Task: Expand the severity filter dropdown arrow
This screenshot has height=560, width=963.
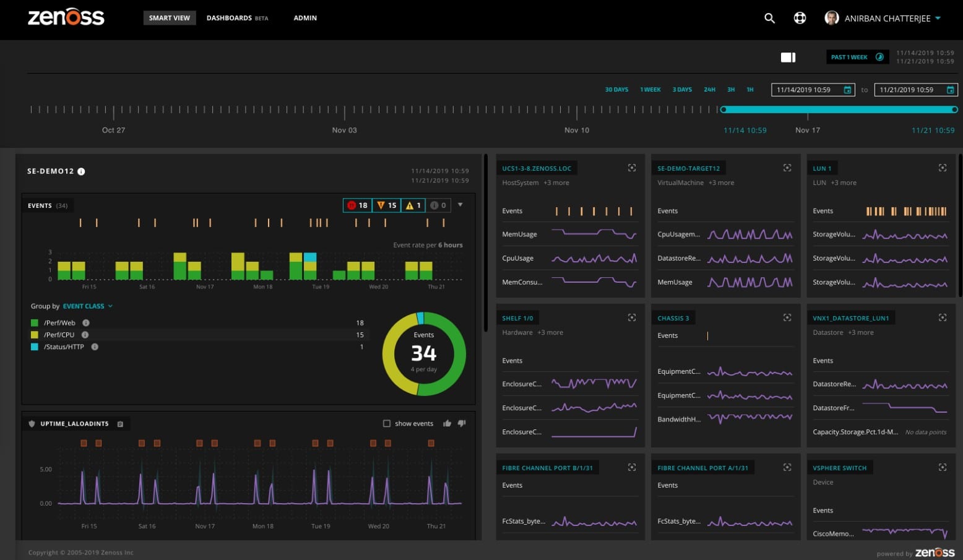Action: click(460, 205)
